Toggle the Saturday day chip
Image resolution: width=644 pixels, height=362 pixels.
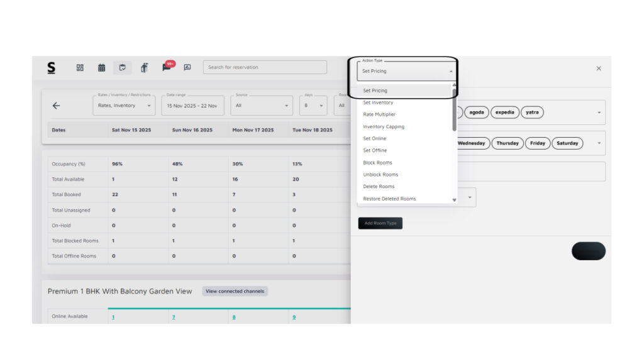click(567, 143)
